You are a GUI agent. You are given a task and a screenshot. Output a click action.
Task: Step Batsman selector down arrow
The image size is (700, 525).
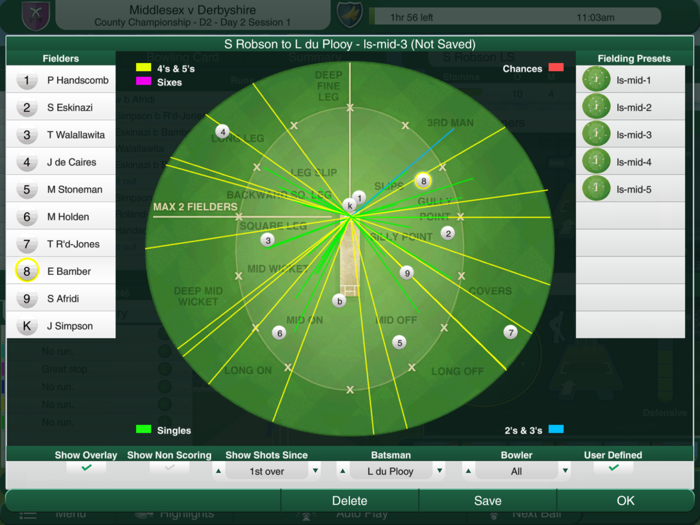(440, 471)
